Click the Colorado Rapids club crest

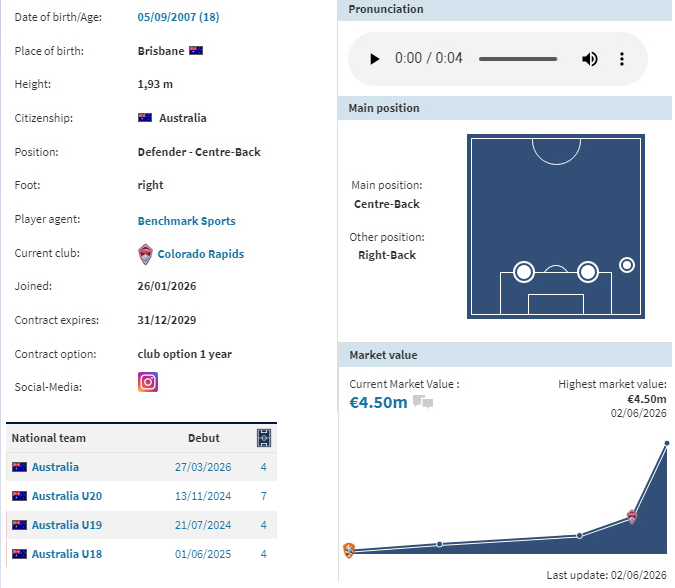click(145, 254)
